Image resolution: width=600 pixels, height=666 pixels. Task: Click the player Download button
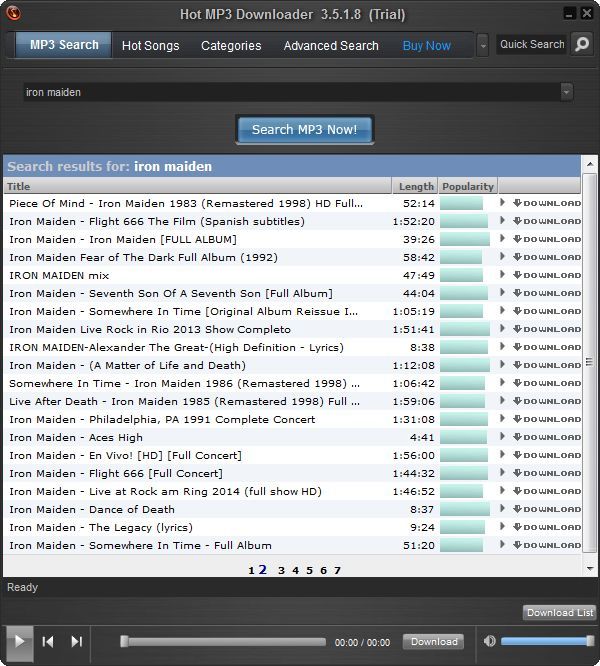coord(434,641)
